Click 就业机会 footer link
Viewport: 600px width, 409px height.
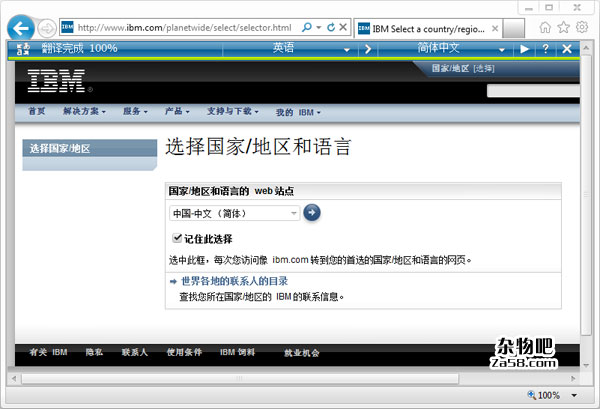(302, 353)
